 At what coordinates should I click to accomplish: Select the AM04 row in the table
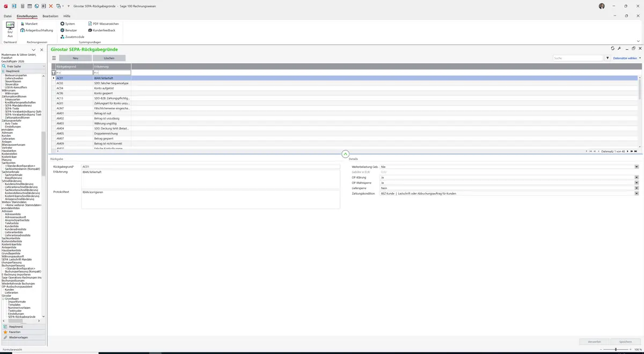(345, 129)
